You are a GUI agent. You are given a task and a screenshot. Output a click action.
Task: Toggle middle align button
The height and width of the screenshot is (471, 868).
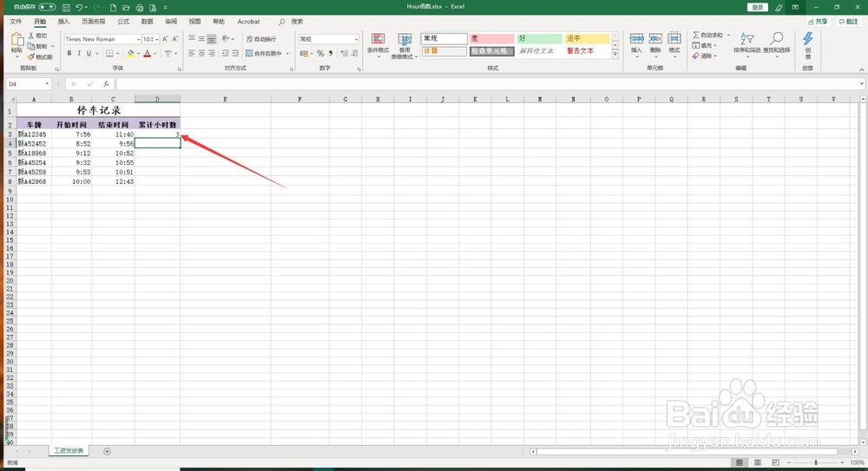201,39
